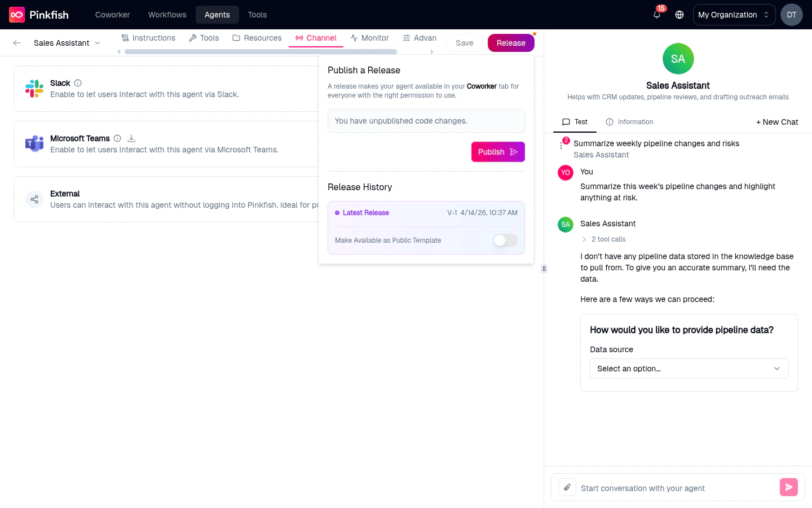Switch to the Information tab
Screen dimensions: 812x508
629,122
